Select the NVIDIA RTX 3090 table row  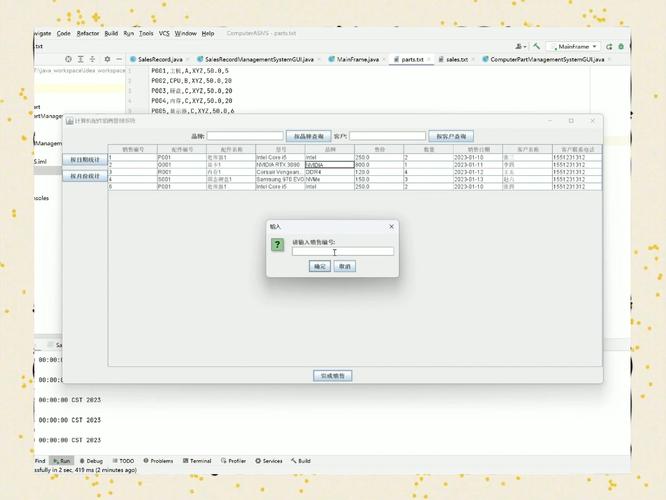click(x=280, y=164)
